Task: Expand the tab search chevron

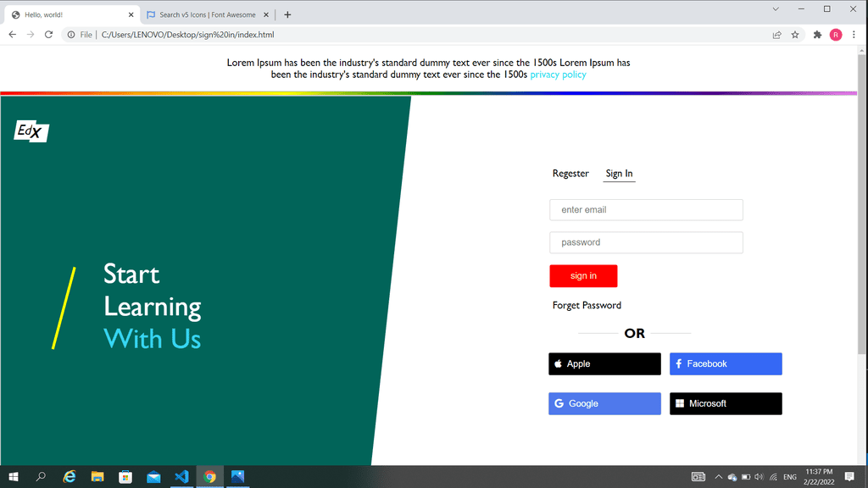Action: (x=776, y=8)
